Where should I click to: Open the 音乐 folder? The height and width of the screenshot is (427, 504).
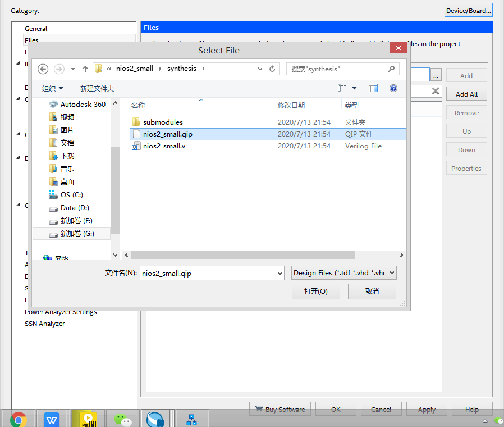(62, 169)
